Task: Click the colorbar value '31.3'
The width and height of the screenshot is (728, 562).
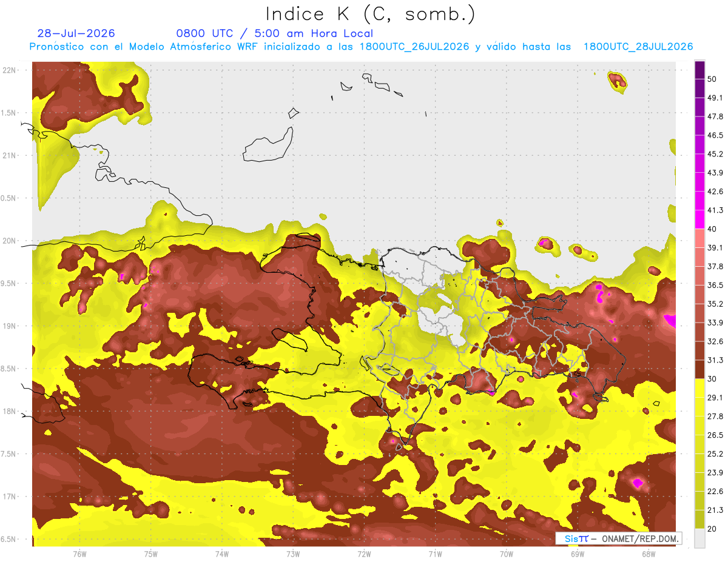Action: click(715, 360)
